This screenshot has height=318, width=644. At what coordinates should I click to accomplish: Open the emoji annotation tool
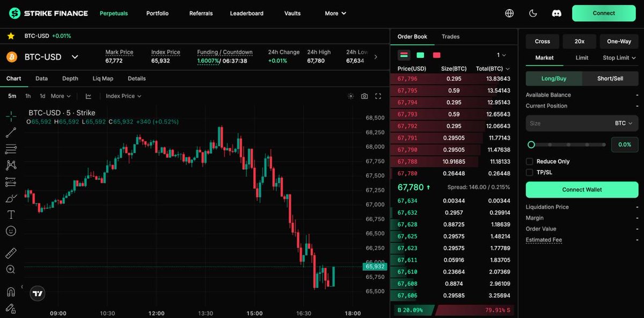11,231
